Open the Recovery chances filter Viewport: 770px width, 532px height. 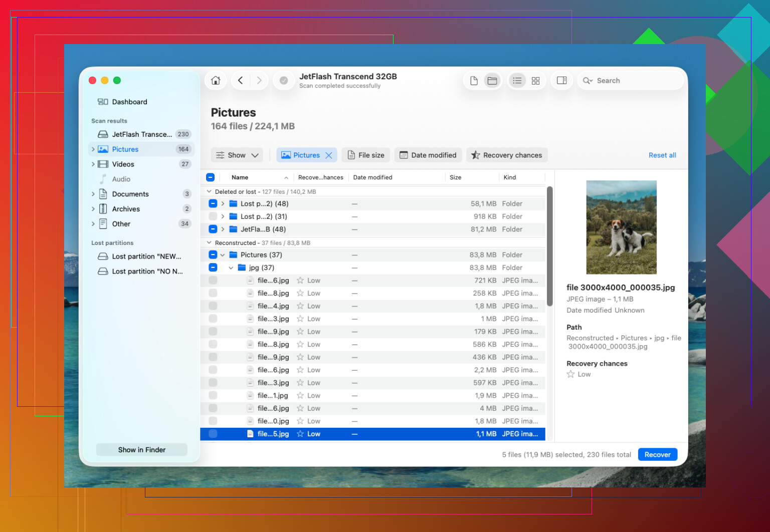tap(507, 155)
